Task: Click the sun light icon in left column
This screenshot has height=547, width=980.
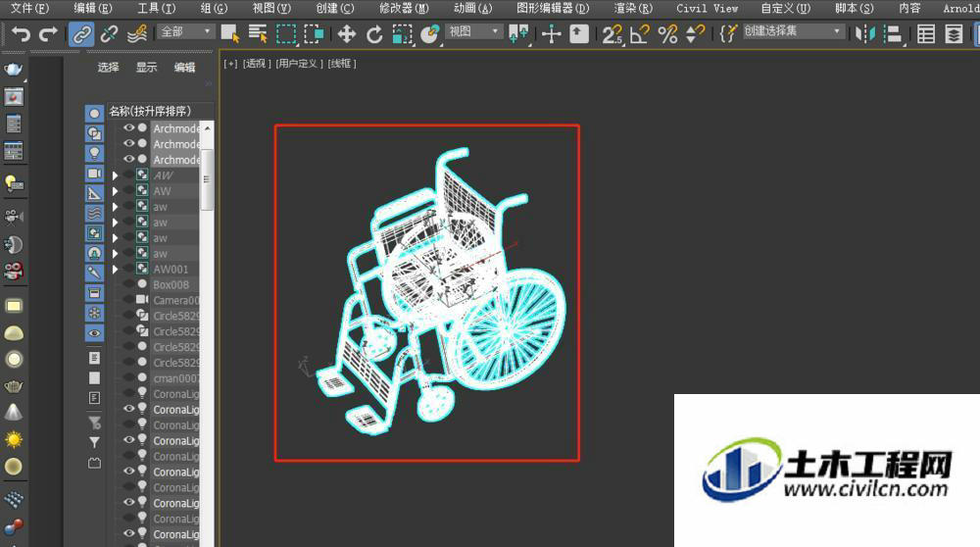Action: coord(13,439)
